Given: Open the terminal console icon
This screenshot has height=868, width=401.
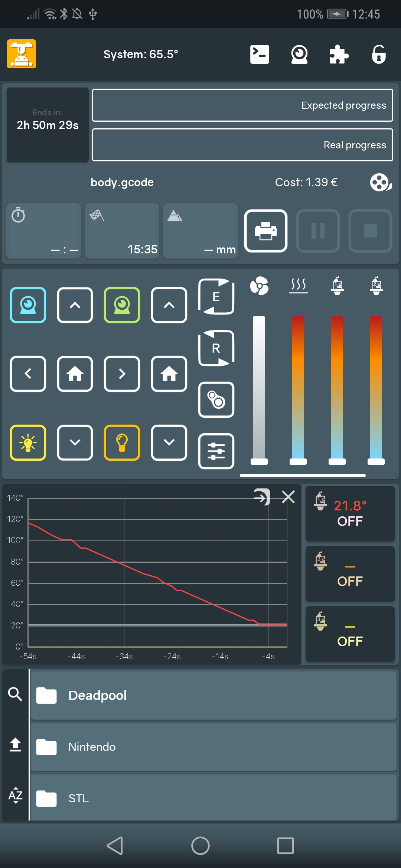Looking at the screenshot, I should (x=260, y=55).
